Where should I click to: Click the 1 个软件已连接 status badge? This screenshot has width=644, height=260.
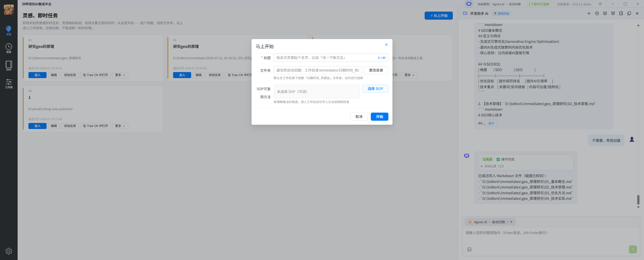(x=539, y=4)
